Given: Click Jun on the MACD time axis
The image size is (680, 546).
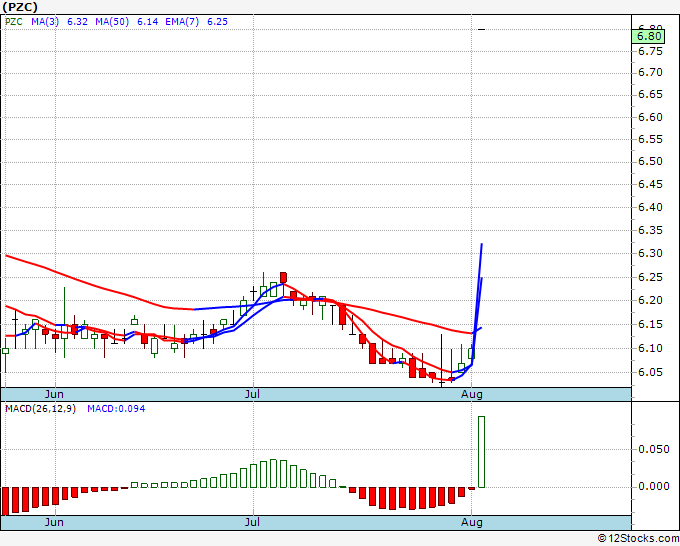Looking at the screenshot, I should click(x=54, y=522).
